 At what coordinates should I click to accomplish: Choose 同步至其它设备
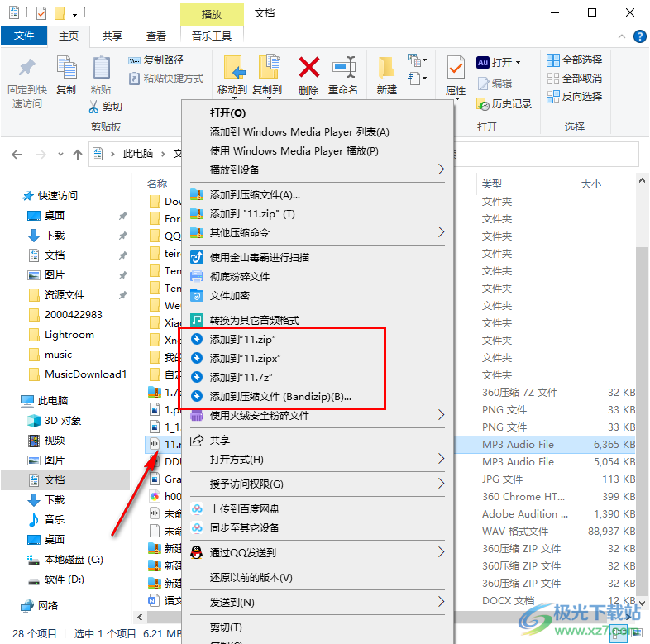click(317, 528)
